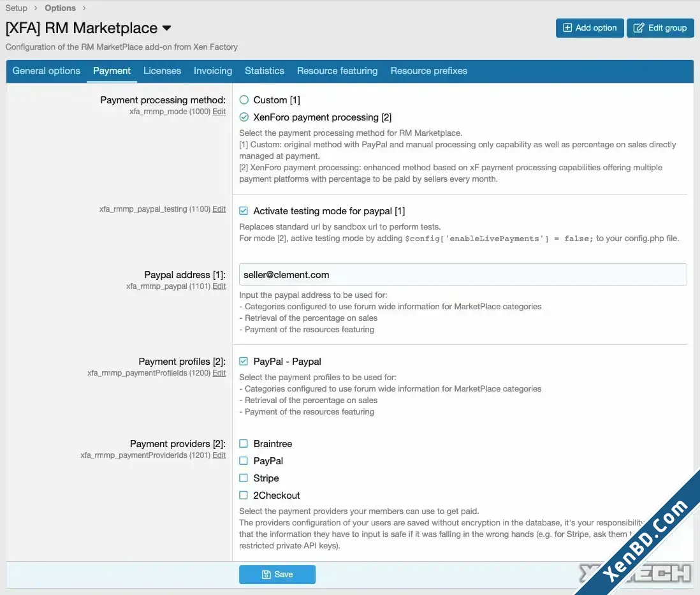Click the Payment providers [2] label

[x=178, y=444]
